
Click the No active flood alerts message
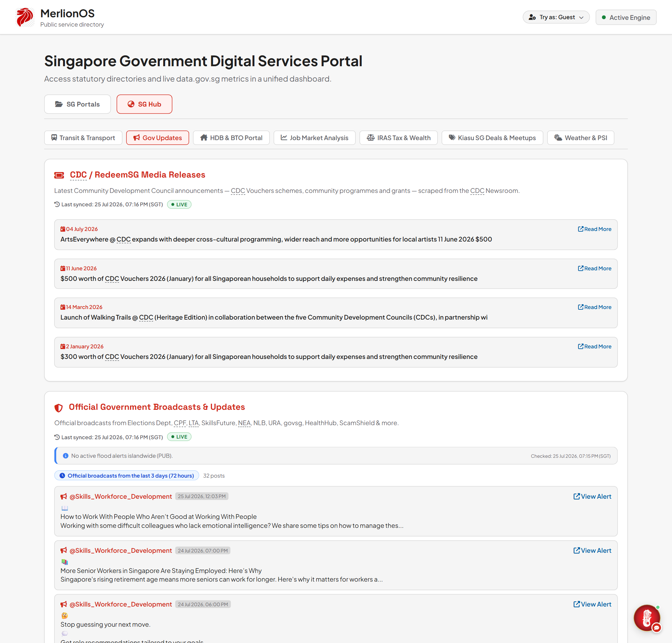[x=122, y=456]
